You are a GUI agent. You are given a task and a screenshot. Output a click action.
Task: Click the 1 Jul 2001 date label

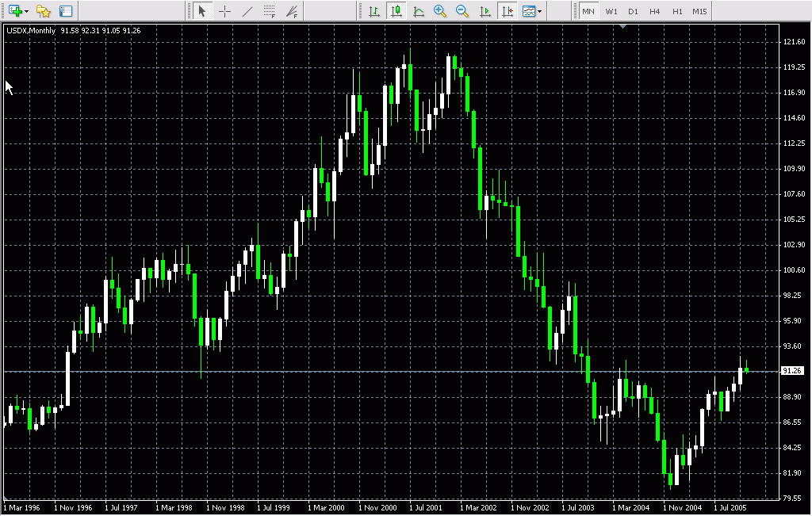[426, 508]
